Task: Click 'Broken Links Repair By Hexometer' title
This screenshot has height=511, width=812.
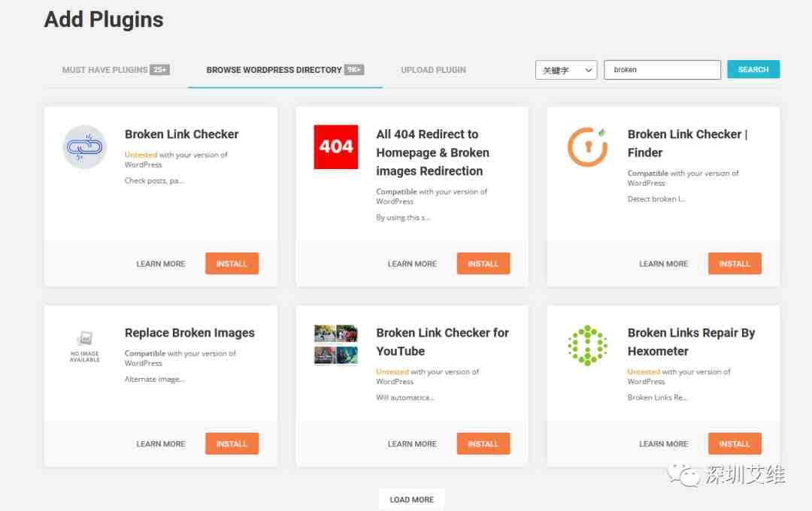Action: [x=691, y=342]
